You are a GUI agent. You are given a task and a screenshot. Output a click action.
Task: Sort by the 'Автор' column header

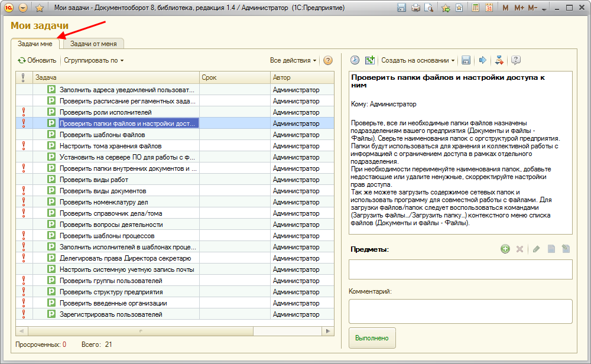[302, 77]
